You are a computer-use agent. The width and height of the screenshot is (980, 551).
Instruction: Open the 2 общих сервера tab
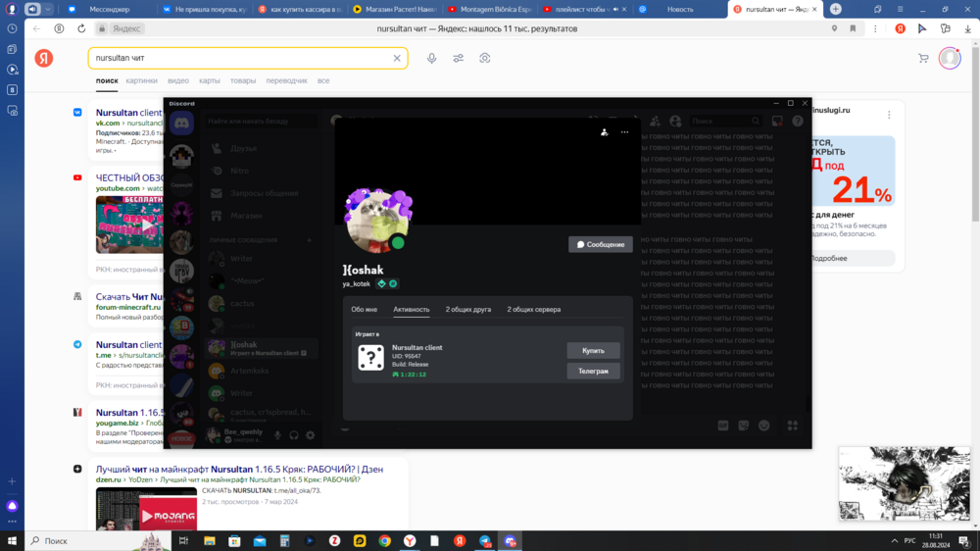[534, 310]
